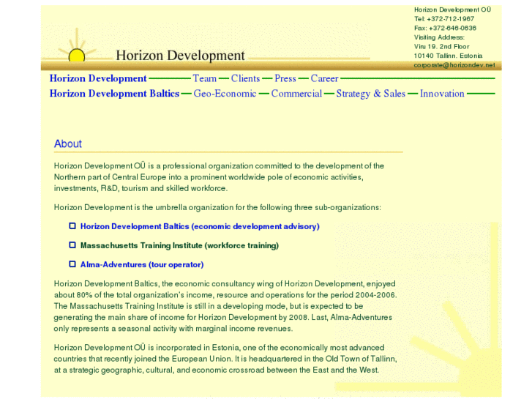Click Massachusetts Training Institute (workforce training)

point(179,245)
